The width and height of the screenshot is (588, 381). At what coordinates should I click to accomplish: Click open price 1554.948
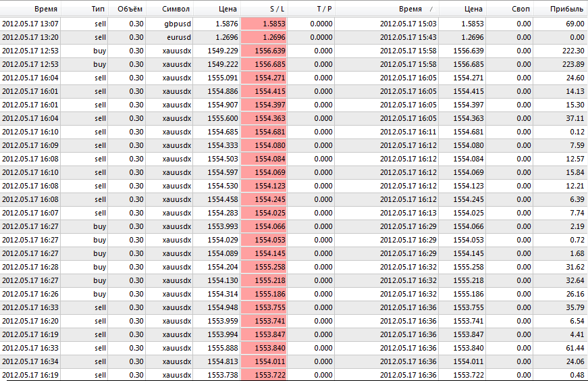click(223, 308)
